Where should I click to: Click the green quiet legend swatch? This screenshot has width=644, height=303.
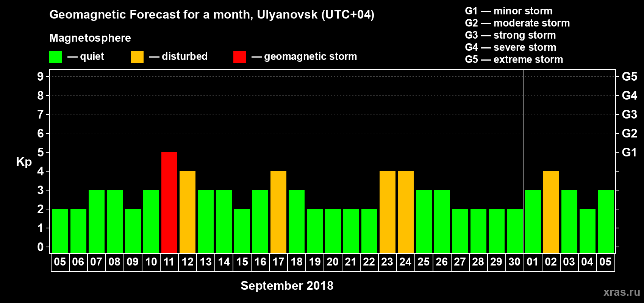55,57
